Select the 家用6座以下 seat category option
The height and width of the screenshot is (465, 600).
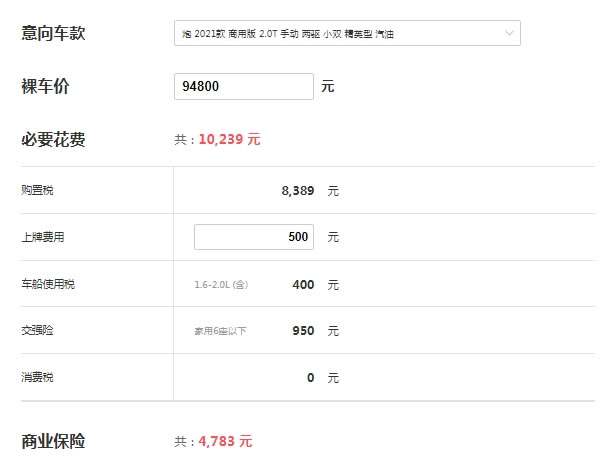click(220, 331)
